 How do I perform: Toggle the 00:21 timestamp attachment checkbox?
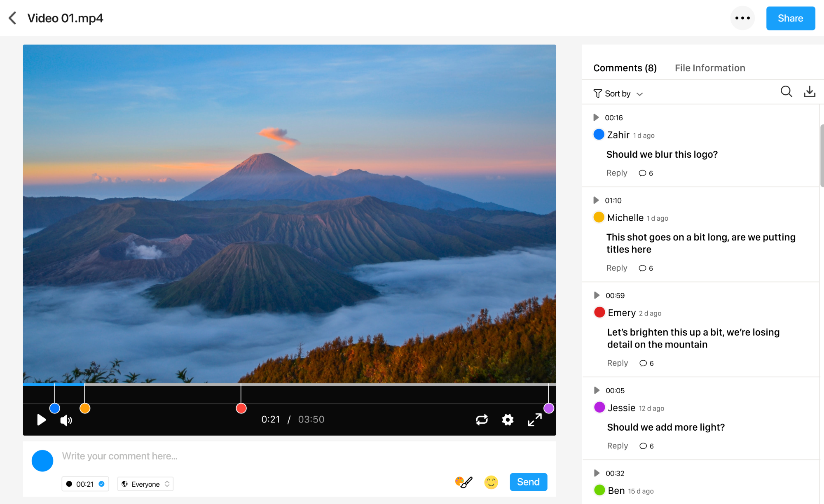pos(101,484)
